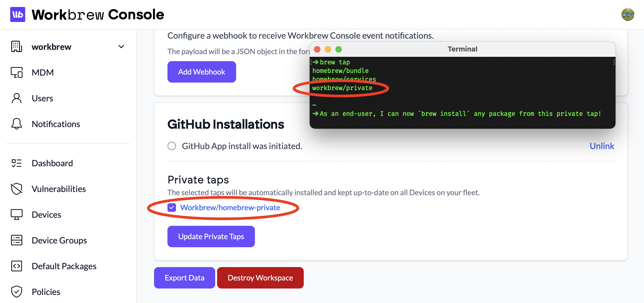Expand the workbrew workspace dropdown chevron
The width and height of the screenshot is (644, 303).
121,47
